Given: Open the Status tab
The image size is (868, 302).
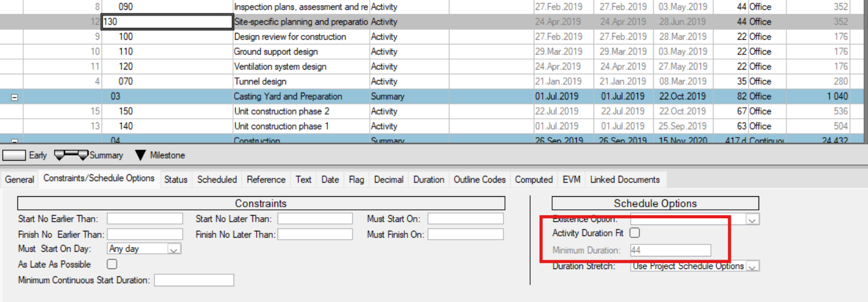Looking at the screenshot, I should pos(175,180).
